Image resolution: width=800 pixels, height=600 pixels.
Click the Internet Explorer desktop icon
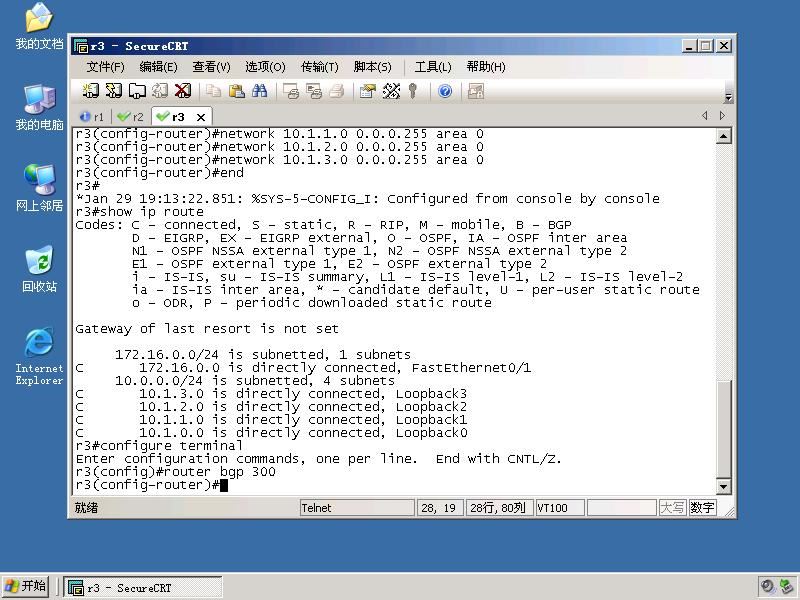39,356
